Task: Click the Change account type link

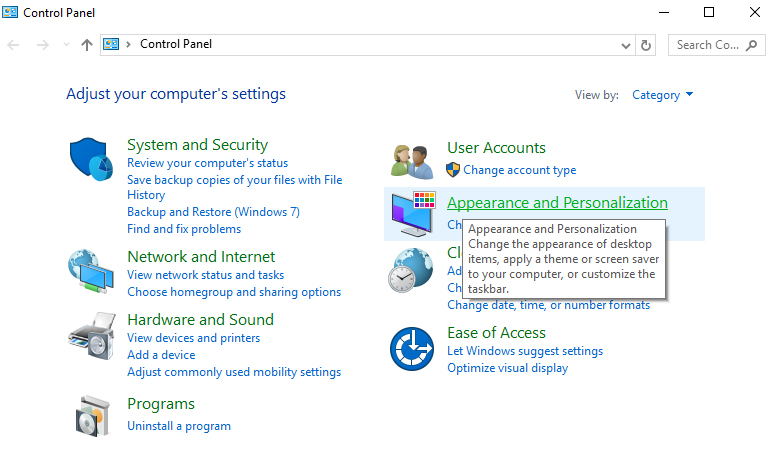Action: tap(519, 170)
